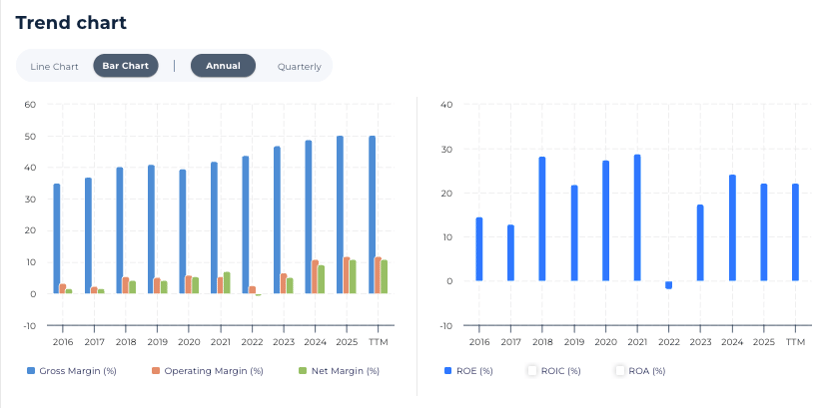Click the 2016 gross margin bar
Viewport: 826px width, 408px height.
(x=57, y=238)
